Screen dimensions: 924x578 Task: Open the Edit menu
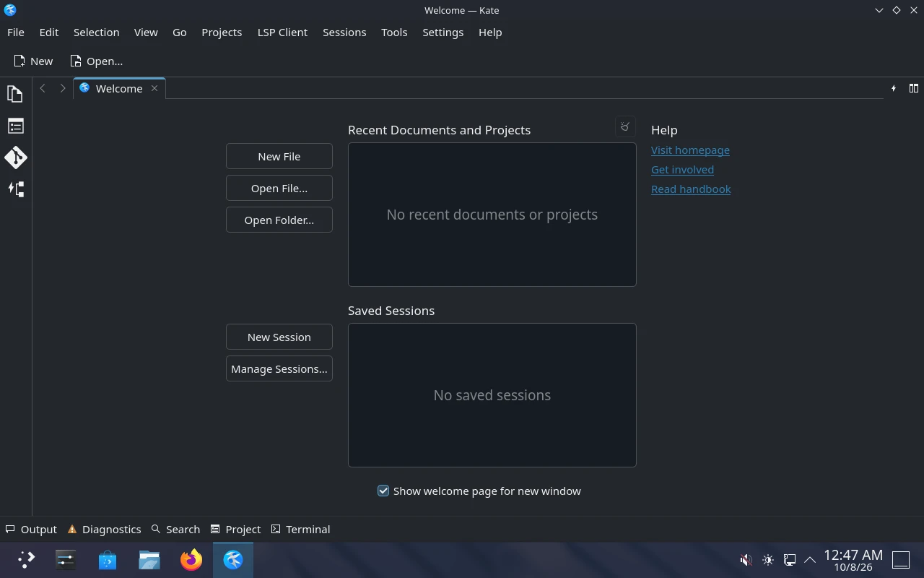coord(49,33)
